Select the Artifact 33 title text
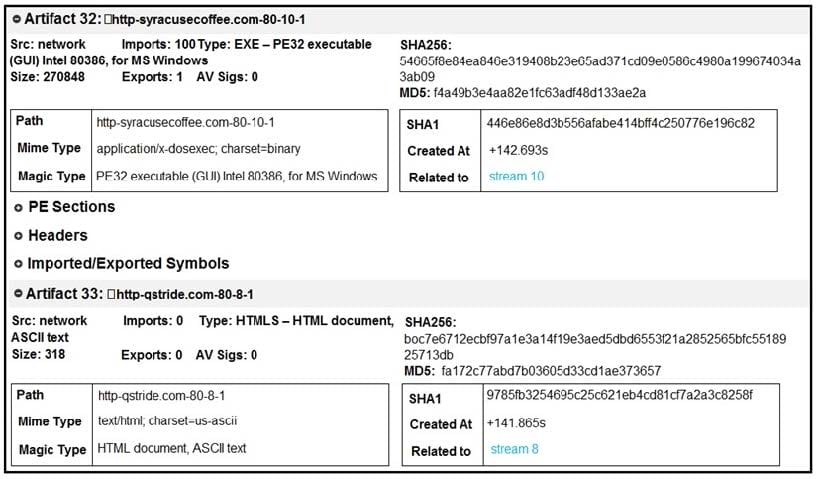 [63, 293]
